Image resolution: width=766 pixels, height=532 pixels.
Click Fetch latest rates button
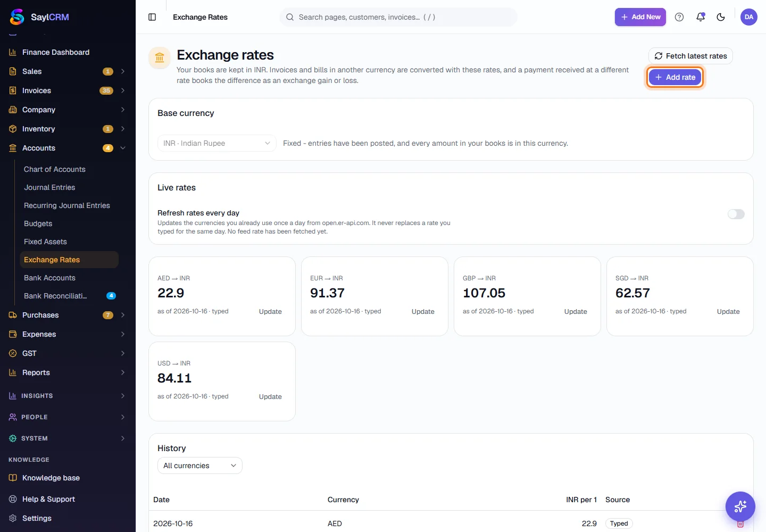[x=690, y=56]
